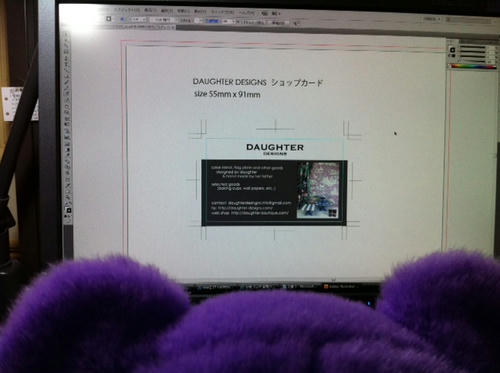Open the workspace switcher dropdown at top right

point(432,19)
